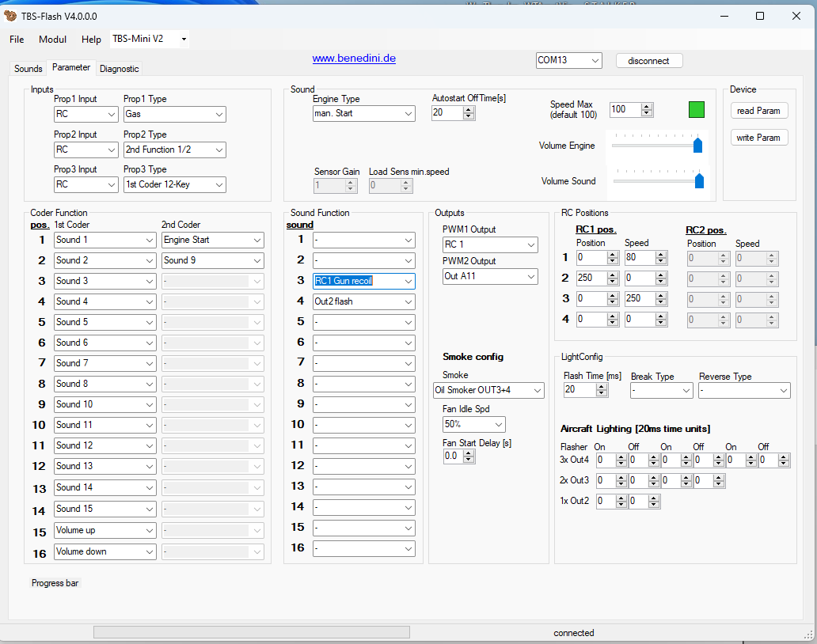The image size is (817, 644).
Task: Click RC1 row 1 Speed stepper arrows
Action: [x=661, y=258]
